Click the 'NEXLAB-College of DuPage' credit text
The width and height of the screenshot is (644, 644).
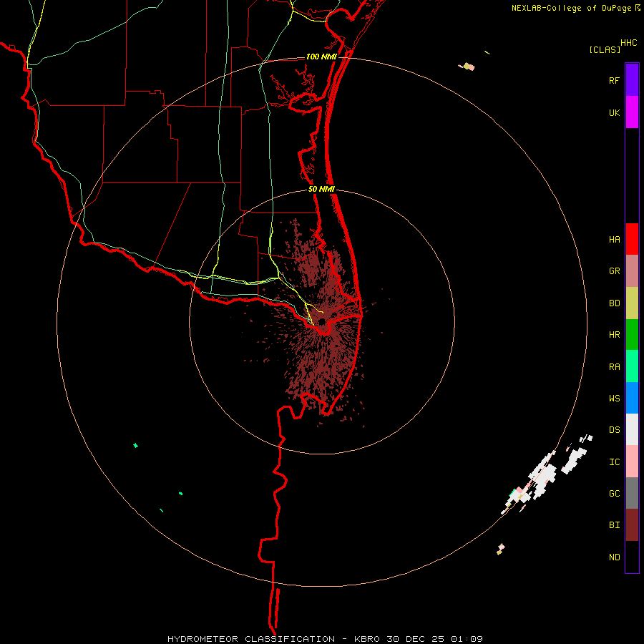pyautogui.click(x=571, y=8)
